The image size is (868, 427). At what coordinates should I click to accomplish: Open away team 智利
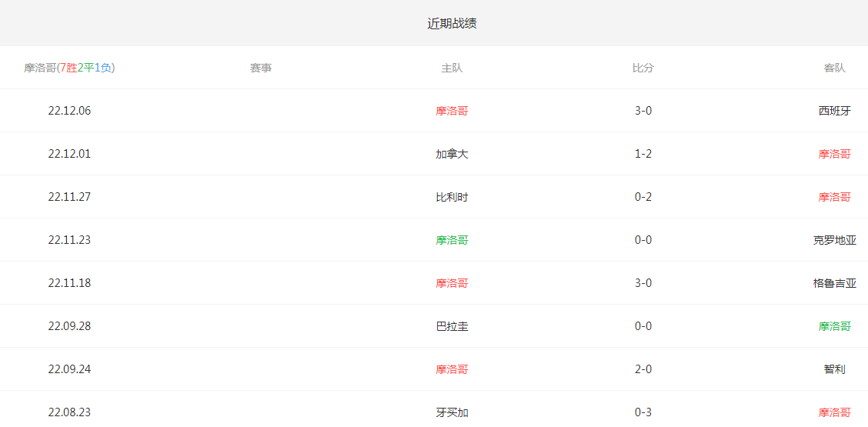(x=835, y=369)
